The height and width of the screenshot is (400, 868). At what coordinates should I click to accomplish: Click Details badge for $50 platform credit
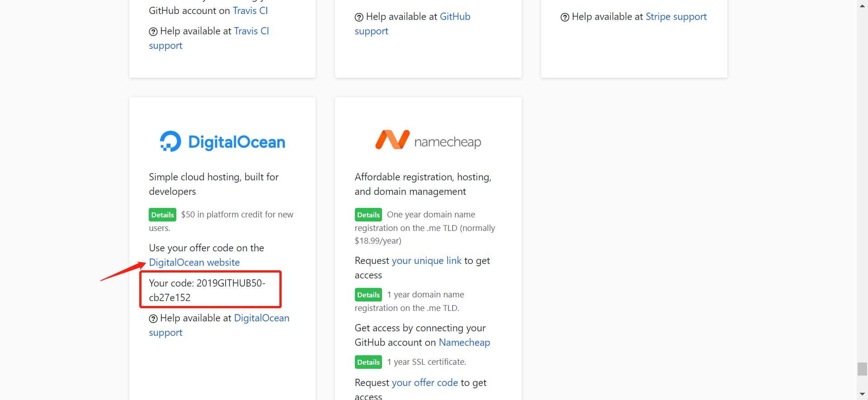point(162,215)
